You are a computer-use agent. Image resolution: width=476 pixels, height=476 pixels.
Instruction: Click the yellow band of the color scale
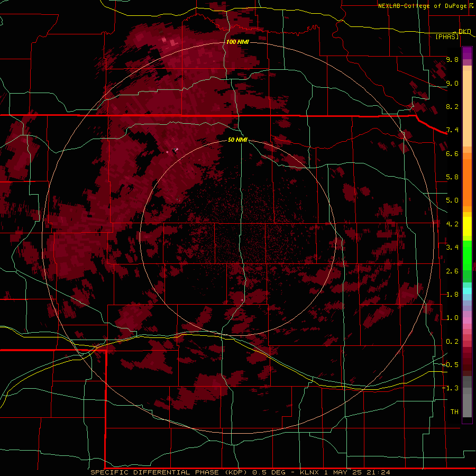click(467, 226)
